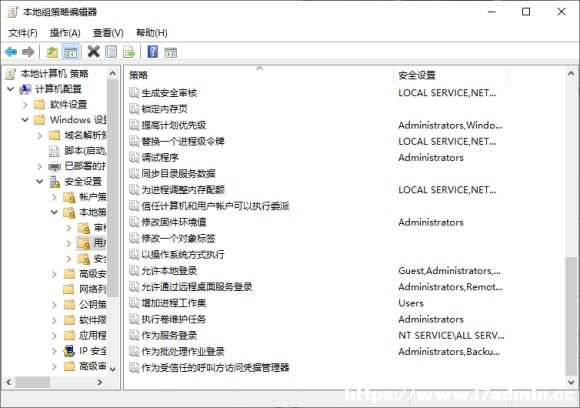Click the Export list toolbar icon
This screenshot has height=408, width=580.
(x=129, y=52)
